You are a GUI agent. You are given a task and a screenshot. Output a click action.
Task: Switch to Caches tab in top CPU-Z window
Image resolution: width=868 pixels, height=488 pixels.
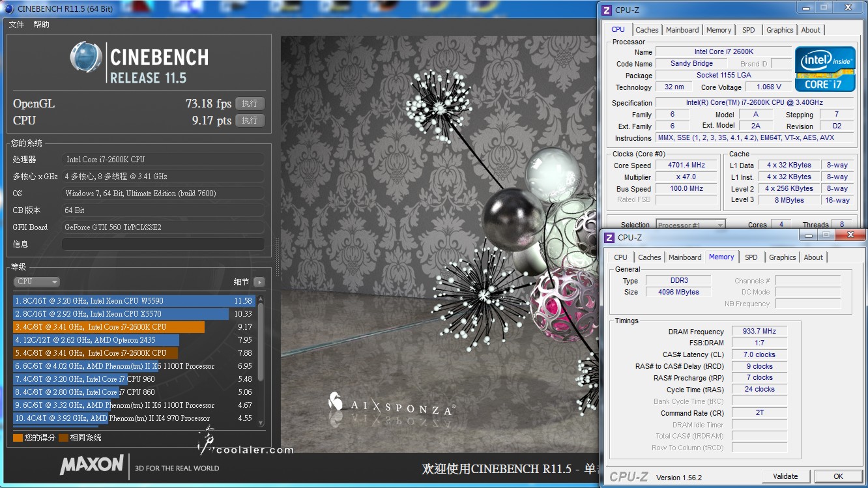click(647, 30)
